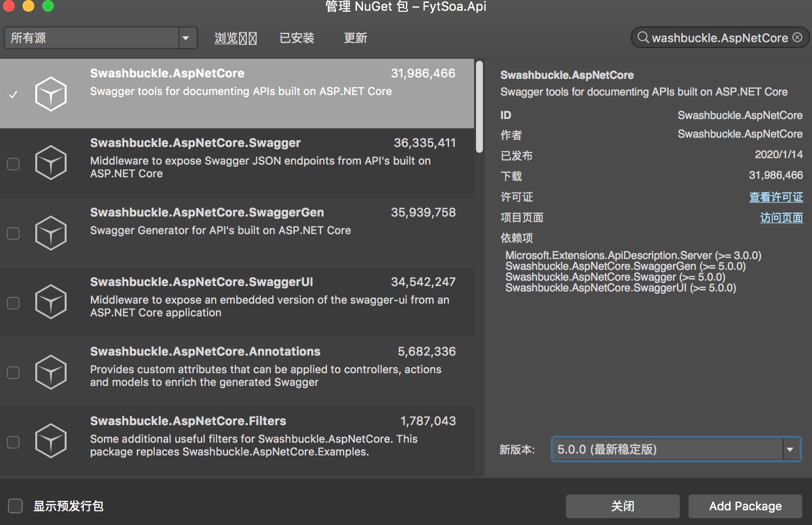
Task: Click the 关闭 button
Action: coord(623,506)
